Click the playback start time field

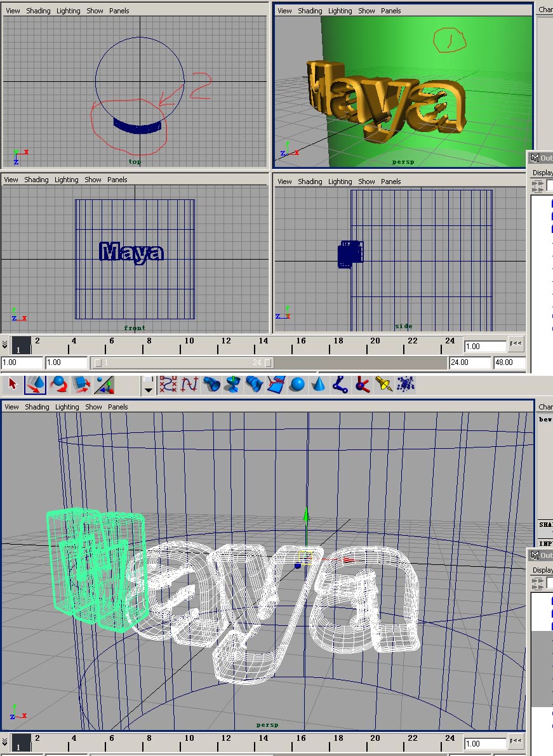[67, 362]
